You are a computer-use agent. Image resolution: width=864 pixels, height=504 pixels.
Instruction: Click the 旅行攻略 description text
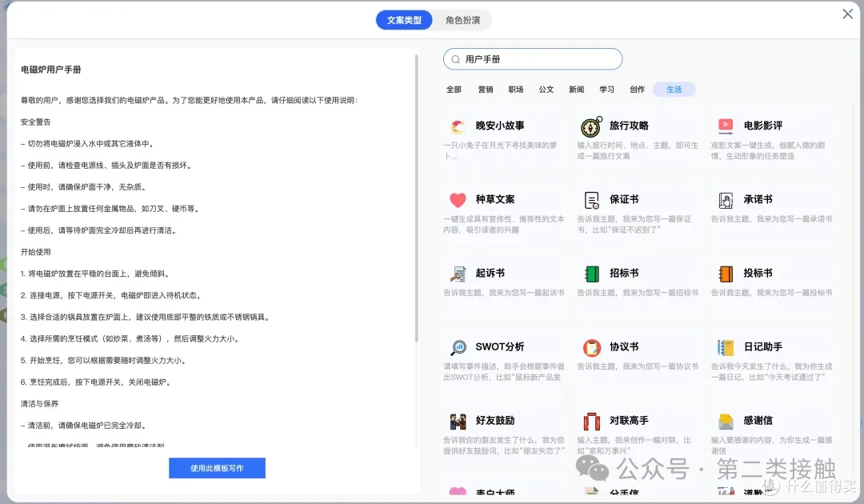click(x=638, y=151)
